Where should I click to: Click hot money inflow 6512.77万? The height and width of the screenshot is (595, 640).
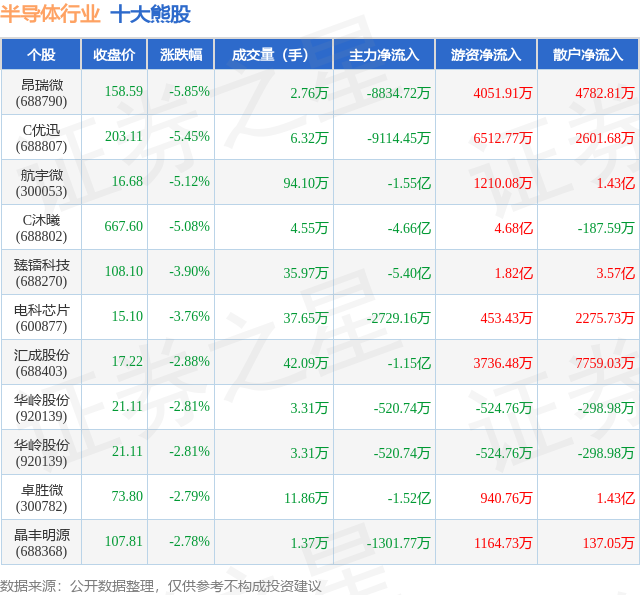503,138
